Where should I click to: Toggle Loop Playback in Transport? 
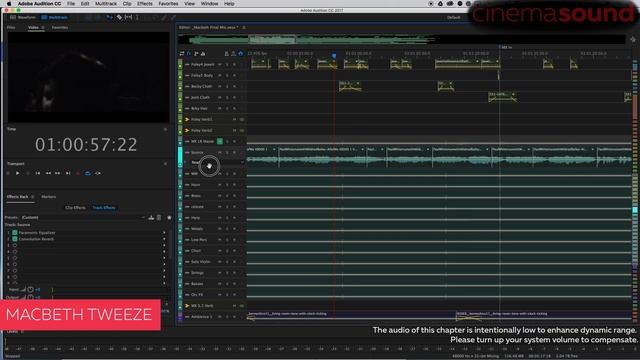pos(88,173)
